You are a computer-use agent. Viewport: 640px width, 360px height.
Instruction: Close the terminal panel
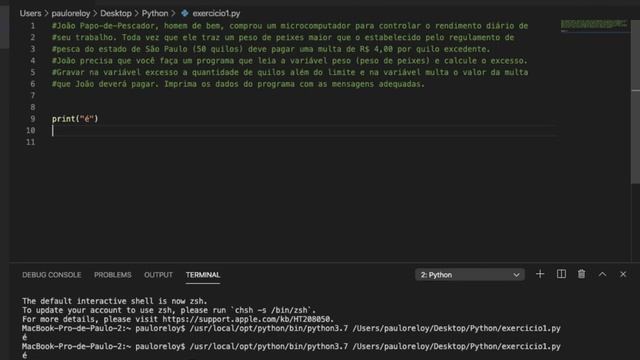pos(623,274)
